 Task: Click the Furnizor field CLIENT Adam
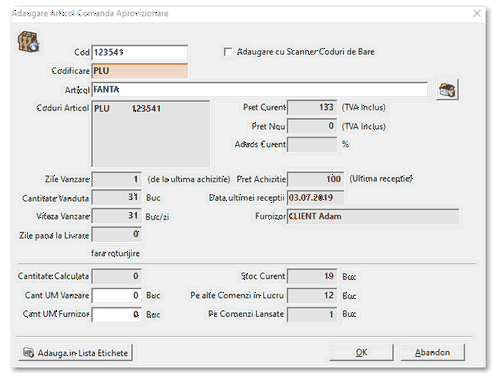tap(373, 216)
